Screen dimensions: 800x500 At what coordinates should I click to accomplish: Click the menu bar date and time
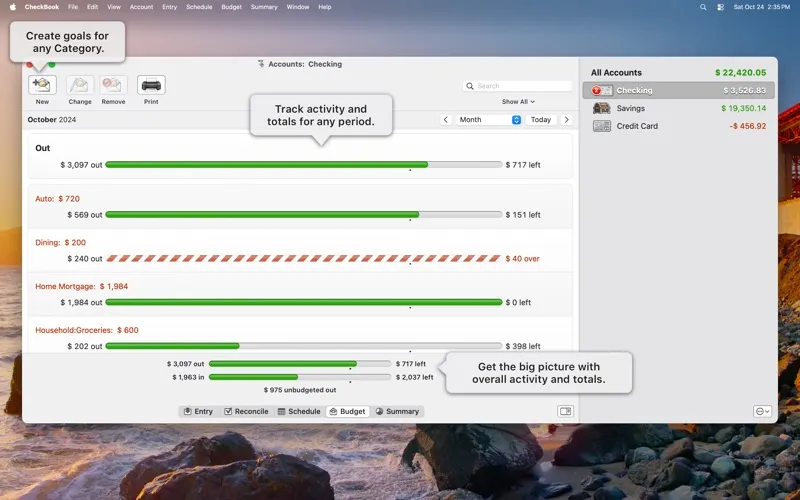coord(762,7)
